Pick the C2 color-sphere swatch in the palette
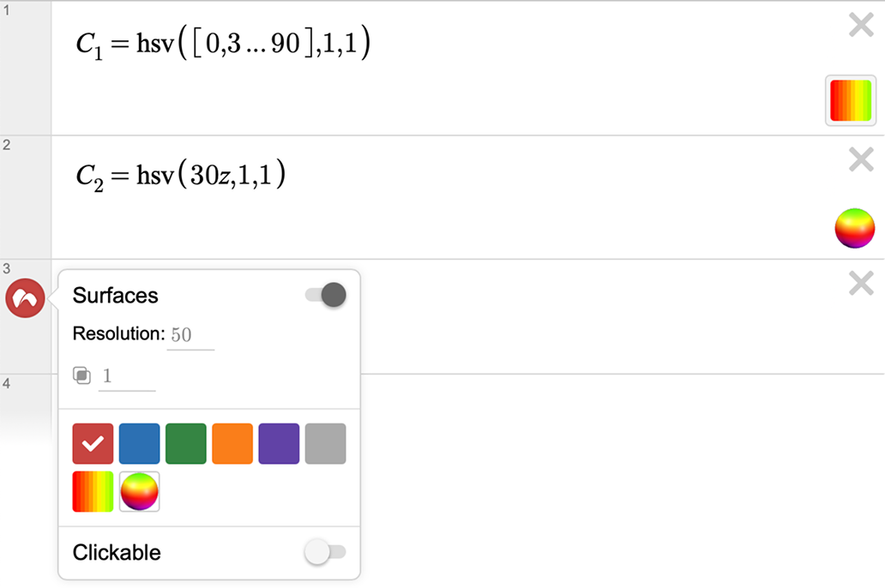 139,491
